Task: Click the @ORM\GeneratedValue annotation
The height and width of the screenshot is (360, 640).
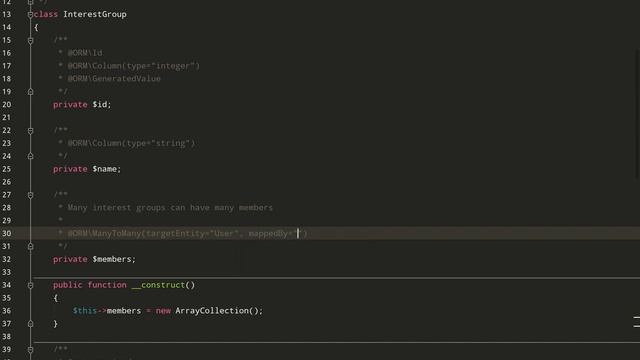Action: 114,79
